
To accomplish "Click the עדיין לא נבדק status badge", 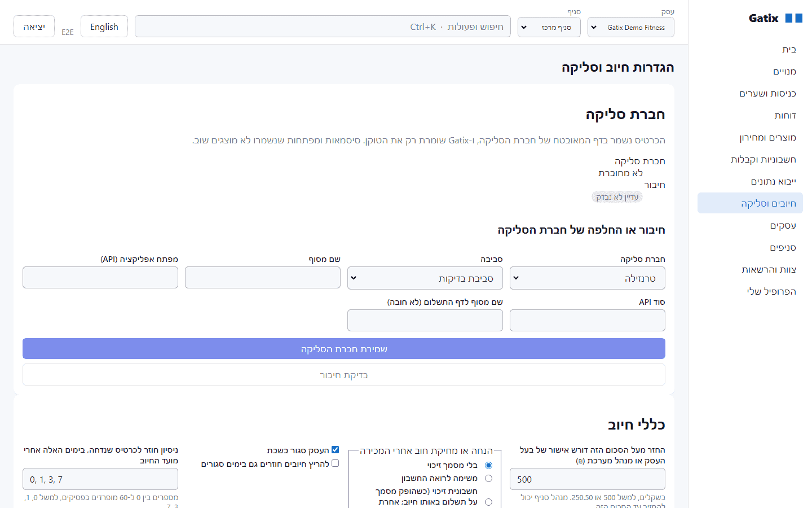I will (617, 197).
